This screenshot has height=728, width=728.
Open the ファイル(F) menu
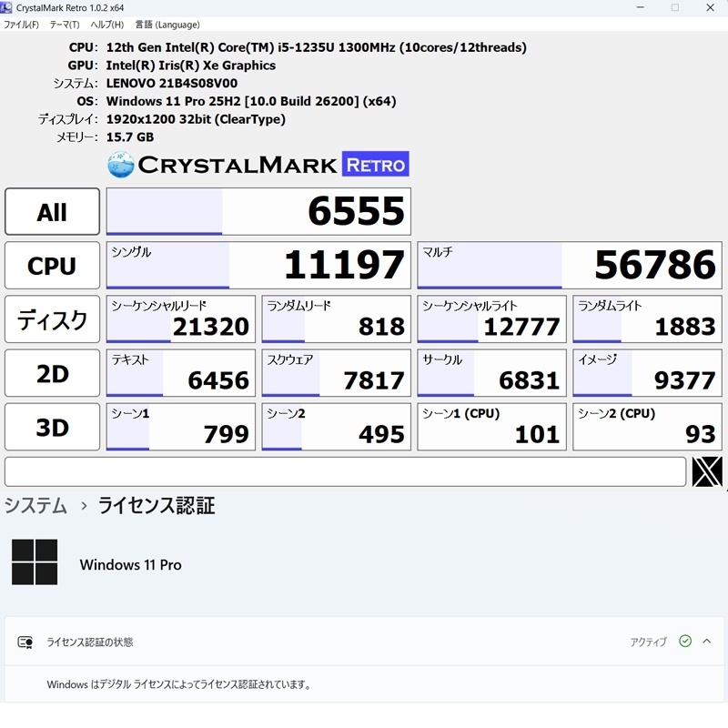[21, 25]
